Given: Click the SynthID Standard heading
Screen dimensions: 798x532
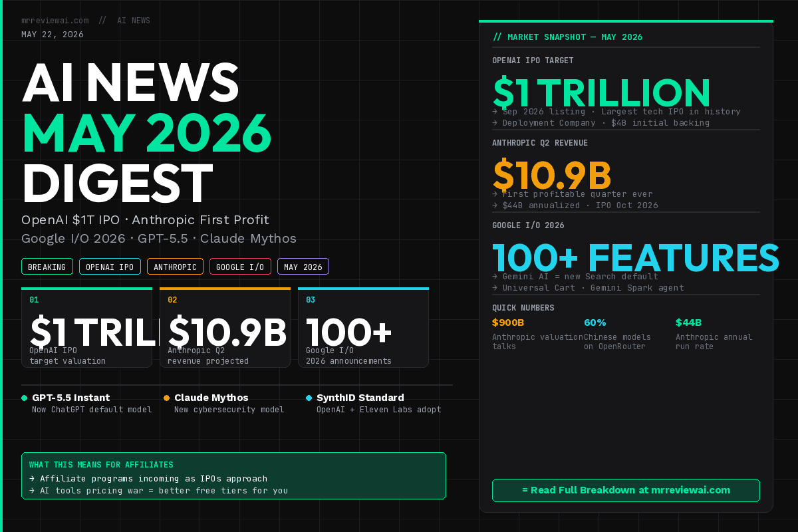Looking at the screenshot, I should click(x=360, y=398).
